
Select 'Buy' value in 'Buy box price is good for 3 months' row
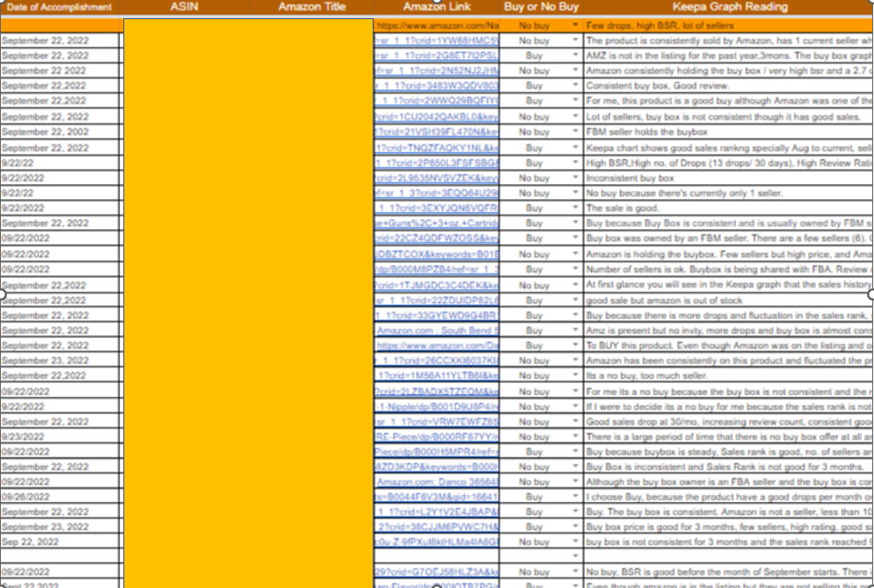click(x=534, y=526)
